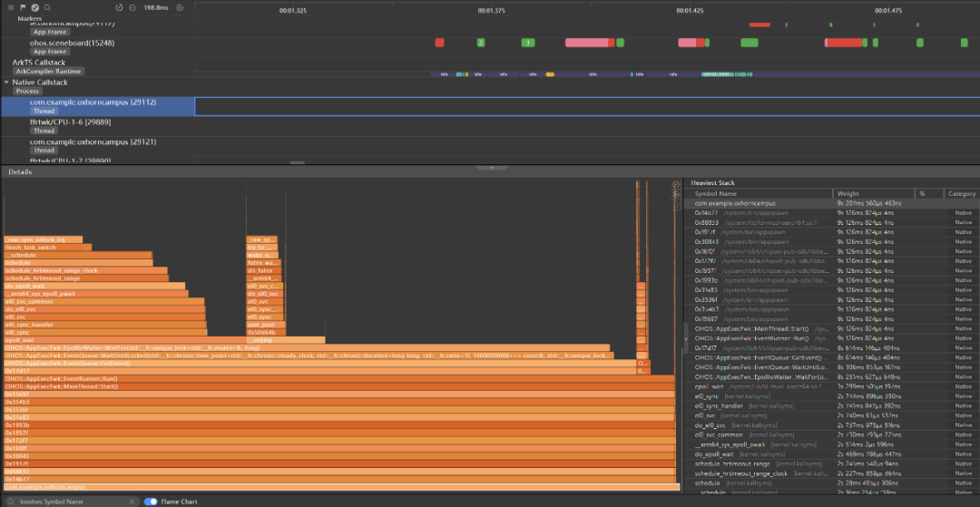Click the stop recording square icon
The width and height of the screenshot is (980, 507).
pyautogui.click(x=11, y=7)
